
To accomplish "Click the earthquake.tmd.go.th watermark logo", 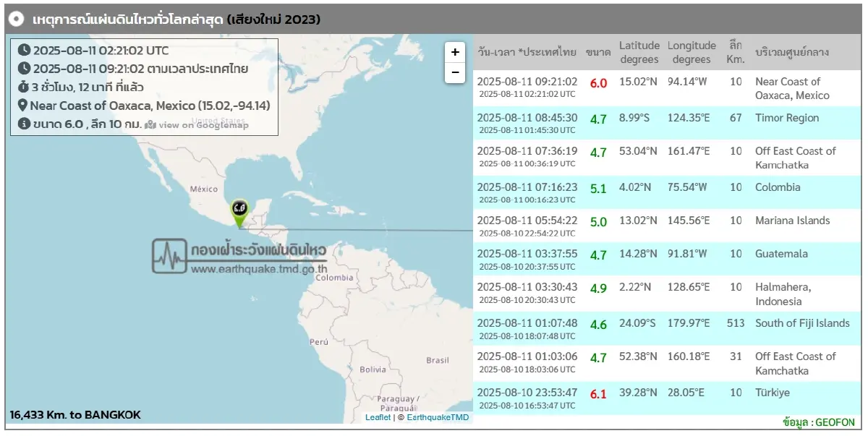I will (239, 257).
